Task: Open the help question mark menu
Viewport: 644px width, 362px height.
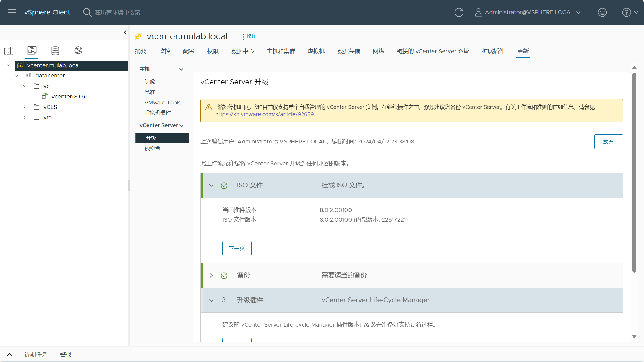Action: (630, 12)
